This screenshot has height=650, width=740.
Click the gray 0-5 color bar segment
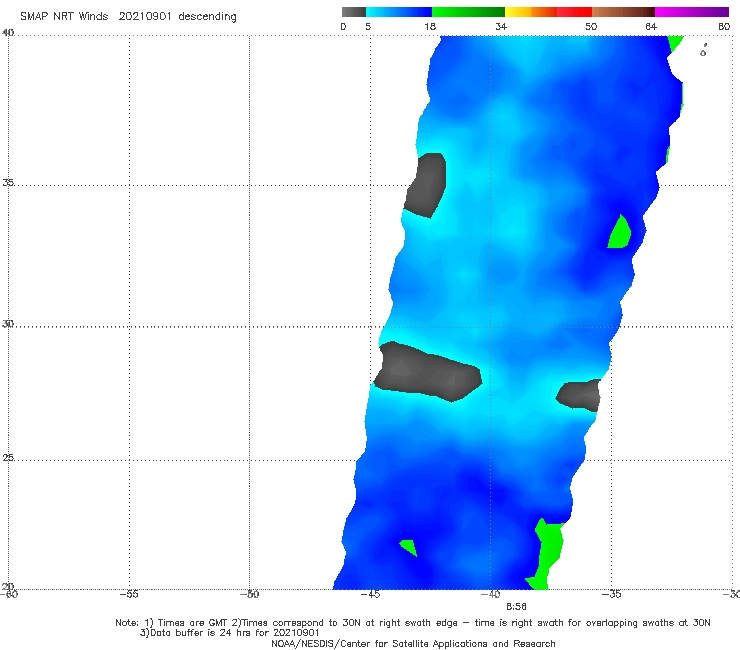click(x=353, y=12)
